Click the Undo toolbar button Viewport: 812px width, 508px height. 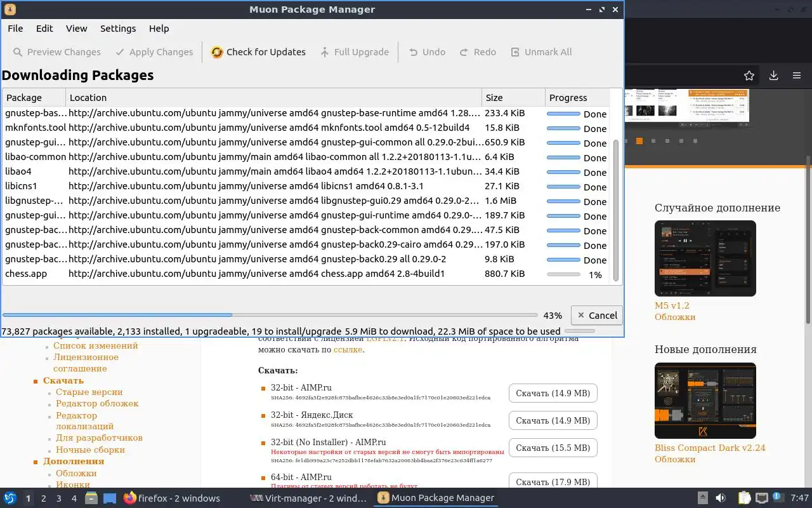point(426,52)
